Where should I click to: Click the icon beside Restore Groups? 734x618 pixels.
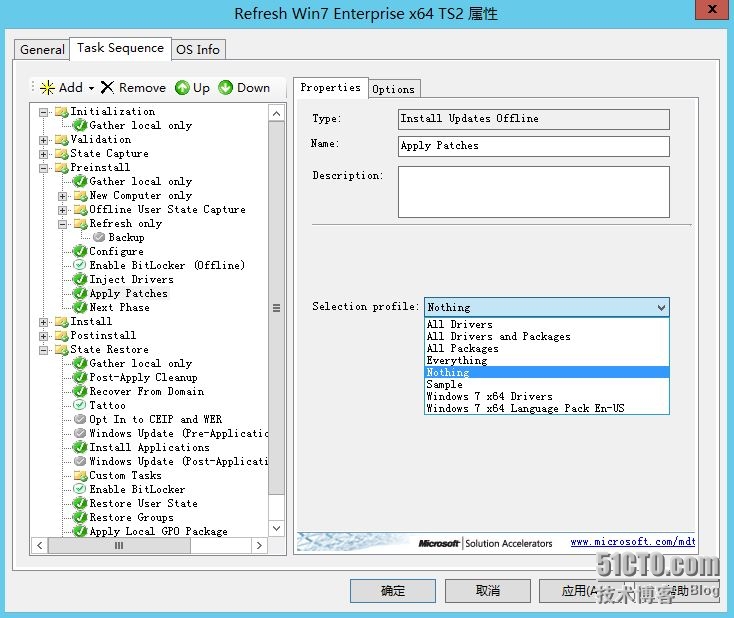81,517
